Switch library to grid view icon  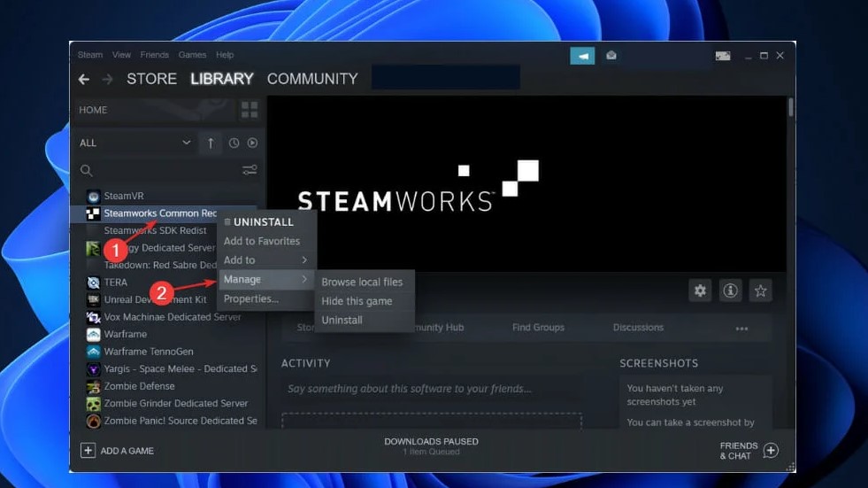pos(250,110)
